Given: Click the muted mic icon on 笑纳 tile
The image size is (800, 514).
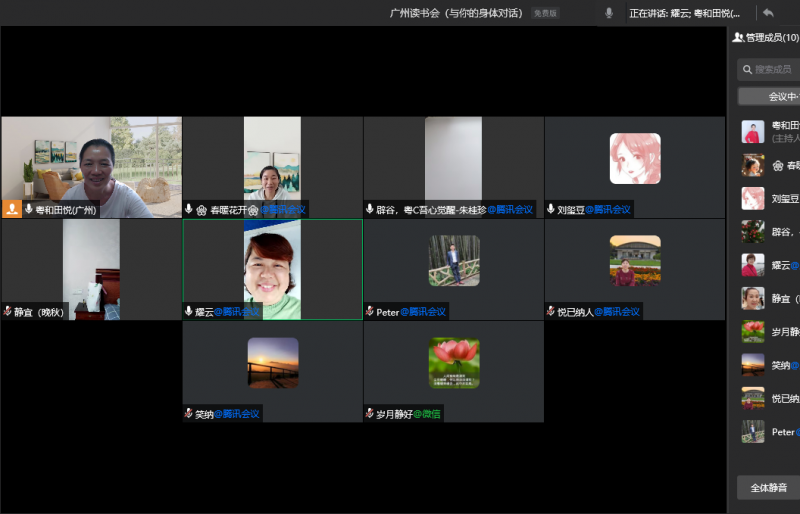Looking at the screenshot, I should click(189, 414).
